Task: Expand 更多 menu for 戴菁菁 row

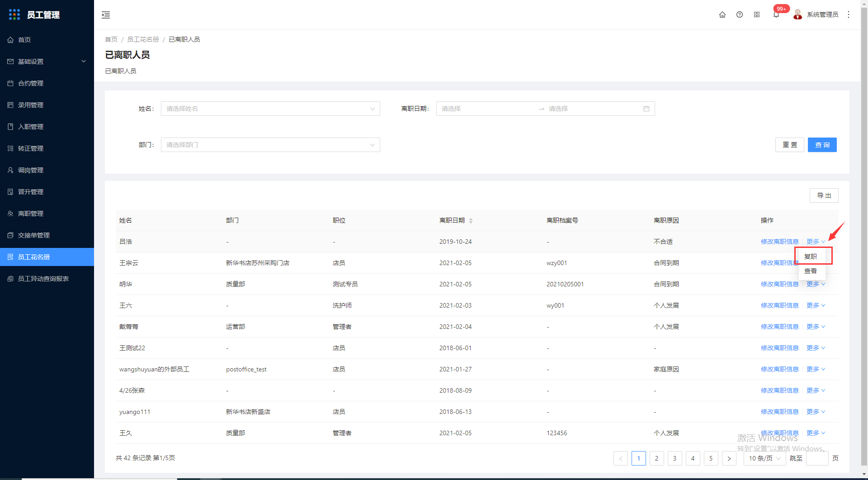Action: [816, 327]
